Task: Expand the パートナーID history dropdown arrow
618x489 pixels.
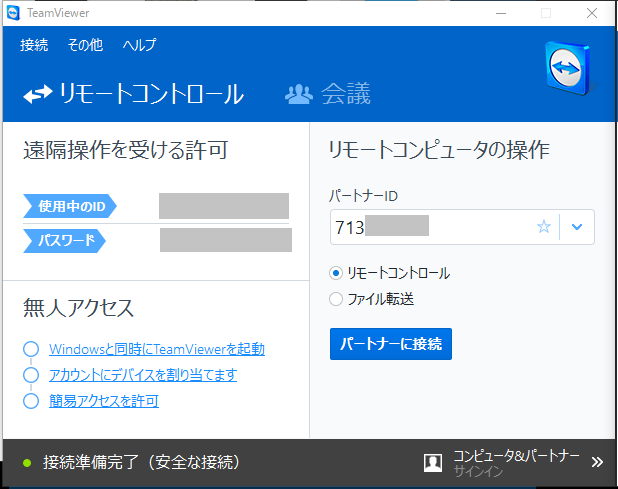Action: click(577, 227)
